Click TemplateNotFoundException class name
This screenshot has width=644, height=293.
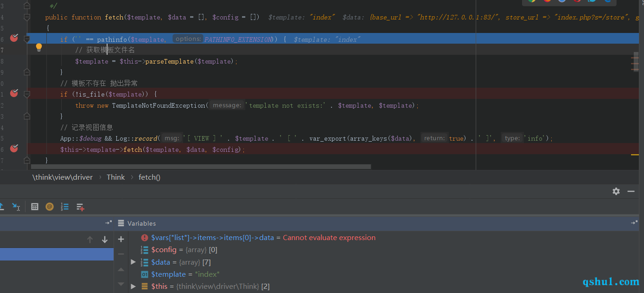tap(158, 105)
